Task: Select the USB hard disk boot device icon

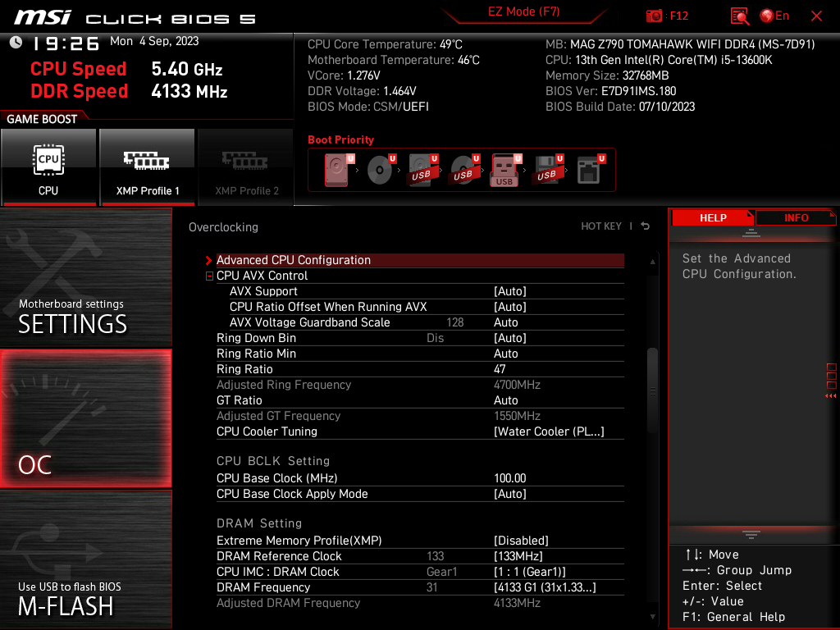Action: coord(423,169)
